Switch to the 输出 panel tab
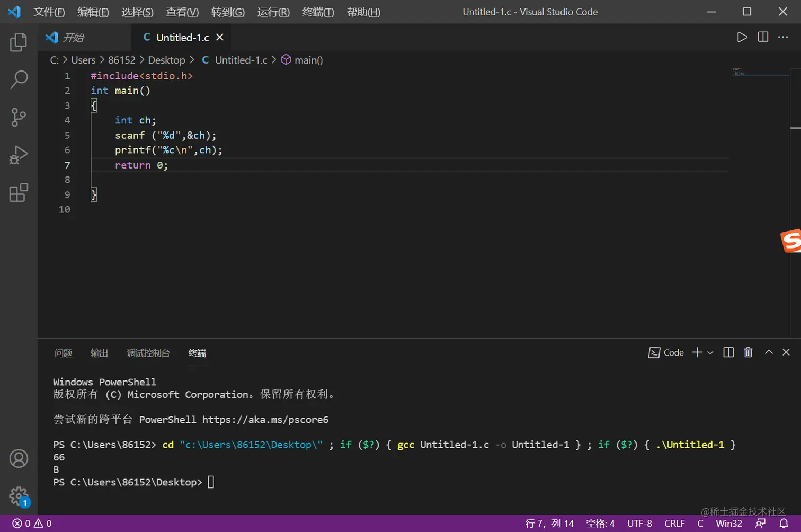 click(x=99, y=353)
